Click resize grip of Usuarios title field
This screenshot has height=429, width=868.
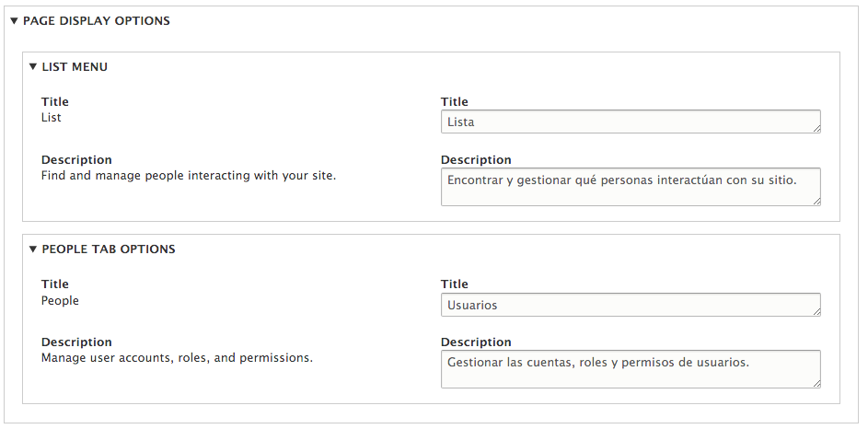[816, 311]
